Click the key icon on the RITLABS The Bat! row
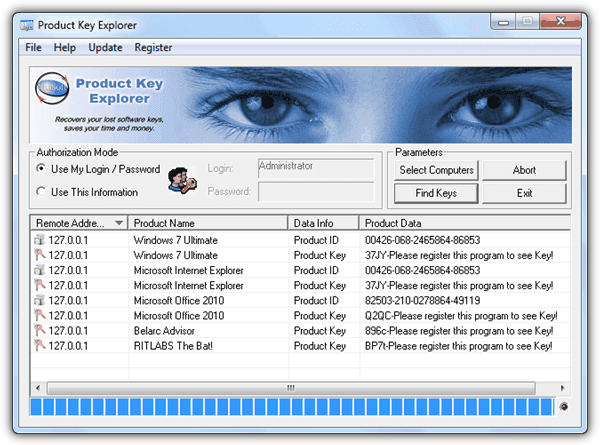 pyautogui.click(x=39, y=346)
